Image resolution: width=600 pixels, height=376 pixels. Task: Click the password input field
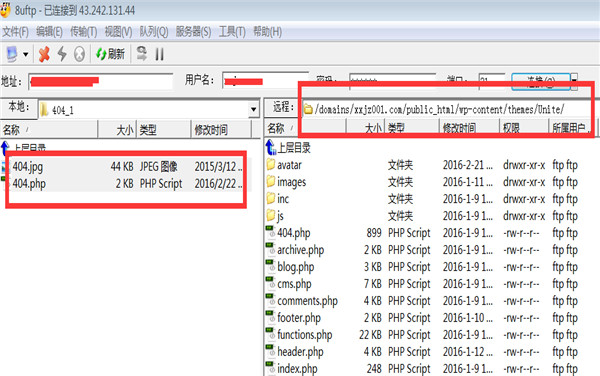click(x=393, y=81)
